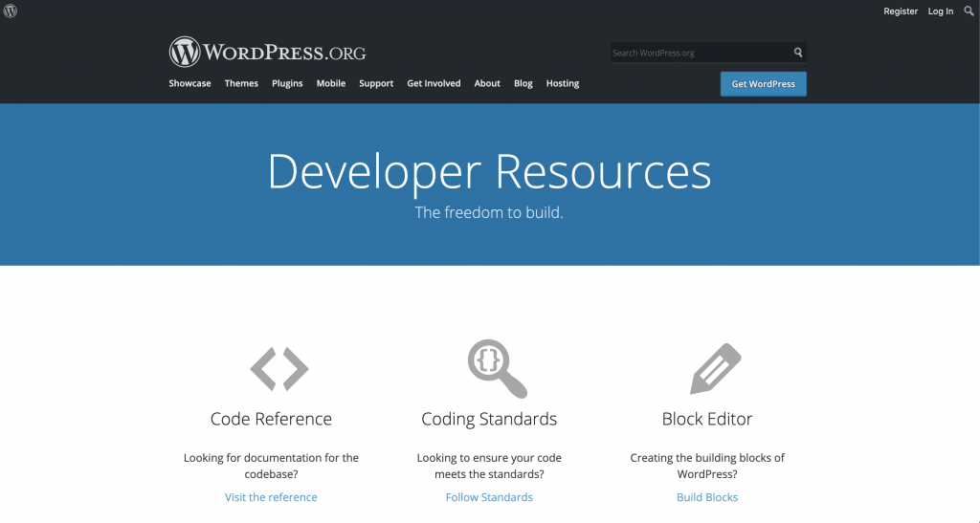
Task: Click the Code Reference heading text
Action: click(x=271, y=418)
